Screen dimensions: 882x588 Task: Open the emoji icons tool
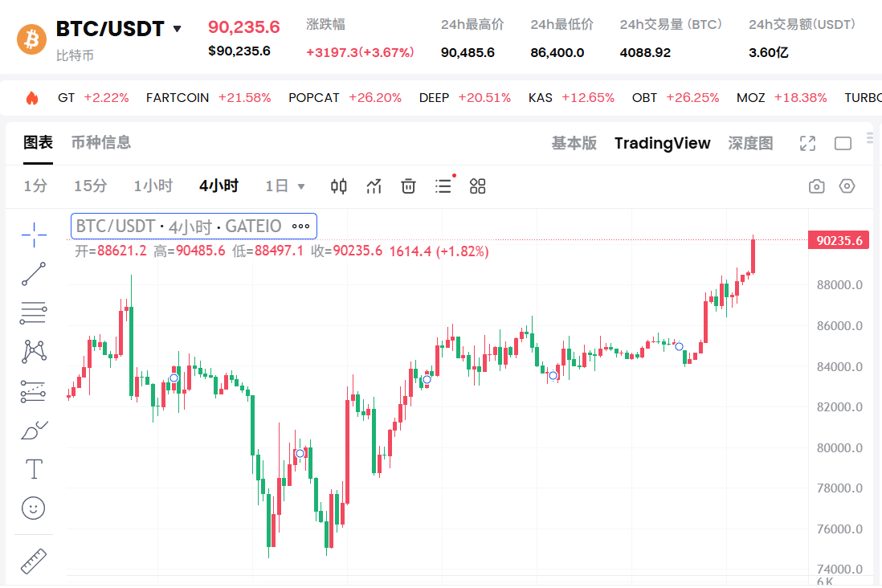point(33,508)
